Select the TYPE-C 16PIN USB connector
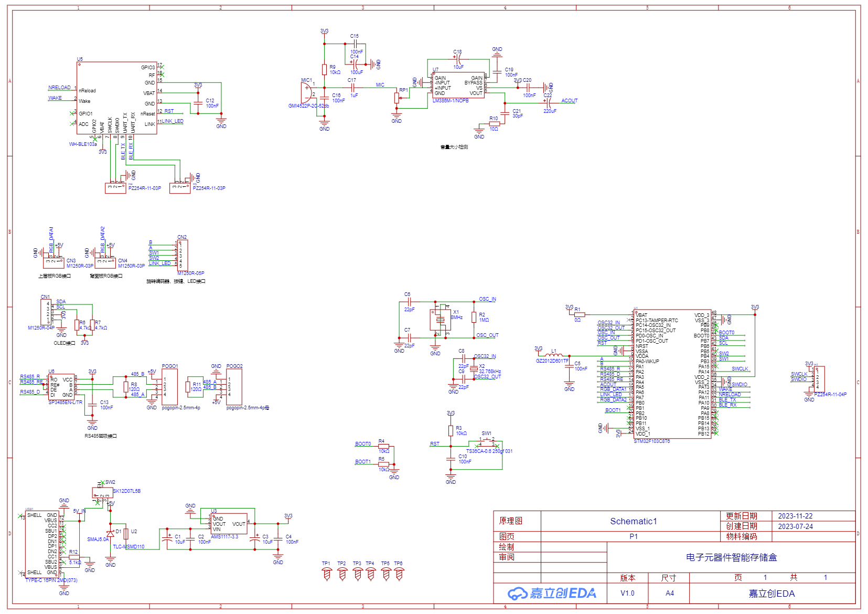This screenshot has width=868, height=614. [42, 544]
